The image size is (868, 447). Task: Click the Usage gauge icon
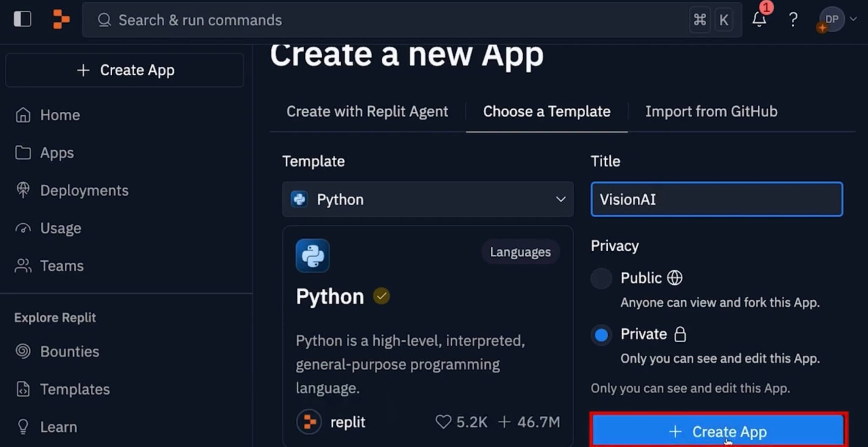[x=23, y=228]
